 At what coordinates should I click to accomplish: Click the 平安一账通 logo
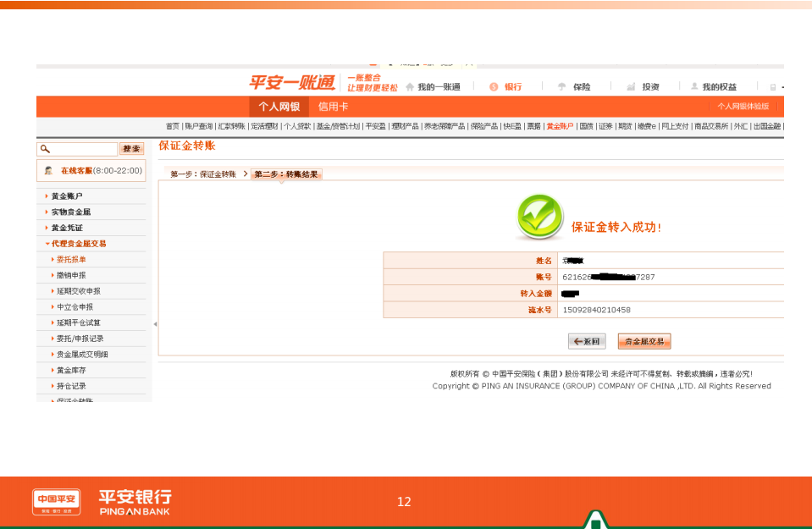point(292,83)
